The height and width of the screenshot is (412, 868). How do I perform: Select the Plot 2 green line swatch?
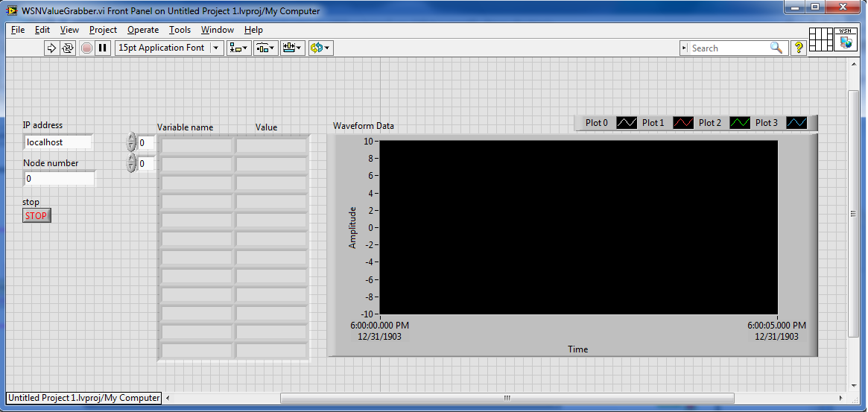point(740,123)
